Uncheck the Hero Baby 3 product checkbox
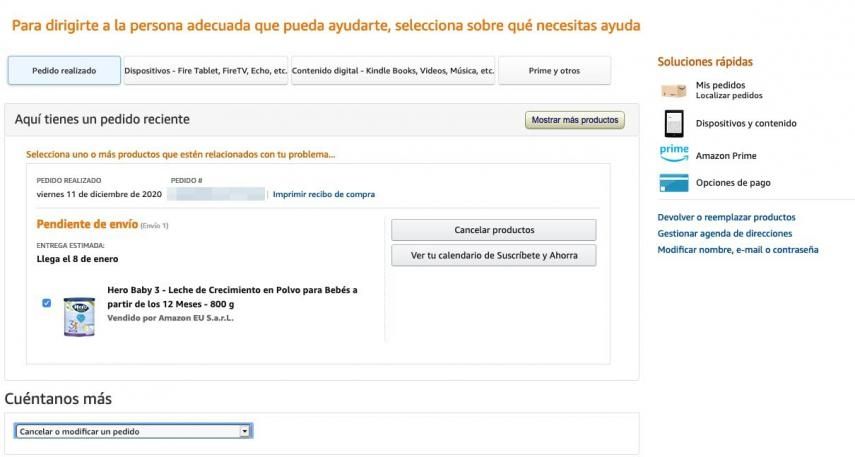Image resolution: width=855 pixels, height=457 pixels. tap(47, 304)
